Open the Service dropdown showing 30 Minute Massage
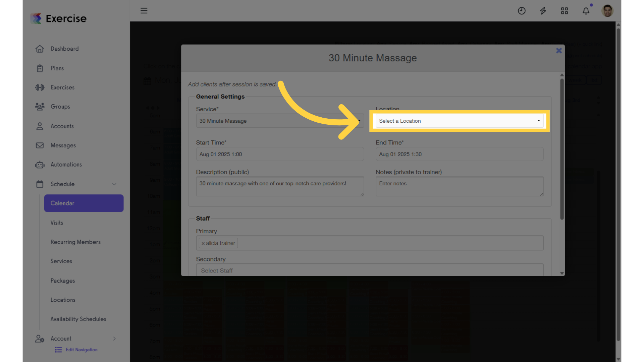 [x=280, y=121]
